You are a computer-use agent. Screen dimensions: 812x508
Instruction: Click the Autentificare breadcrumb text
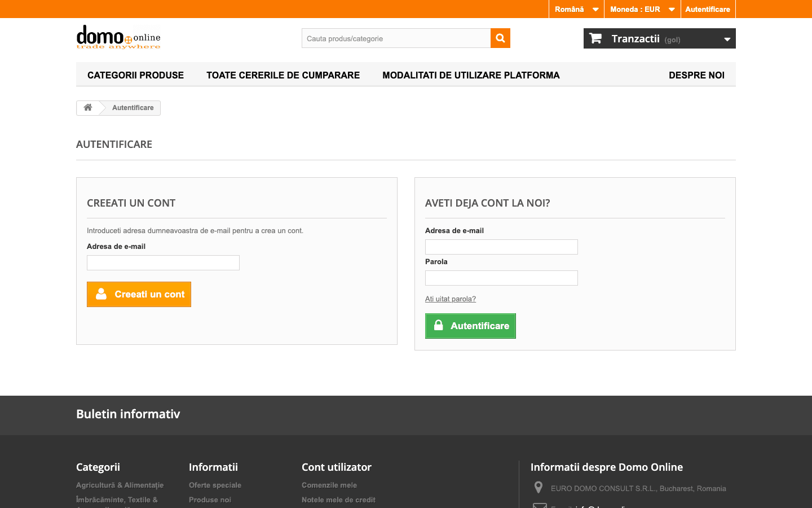point(133,107)
